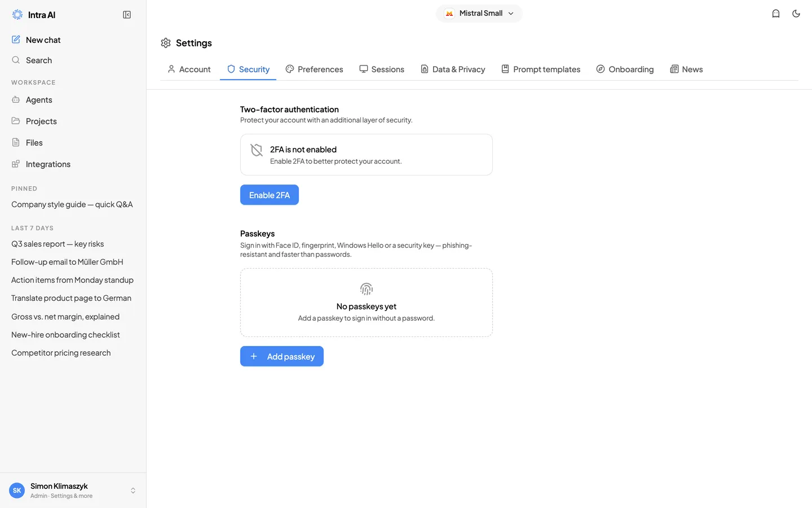Click the Intra AI app title
The width and height of the screenshot is (812, 508).
(42, 15)
